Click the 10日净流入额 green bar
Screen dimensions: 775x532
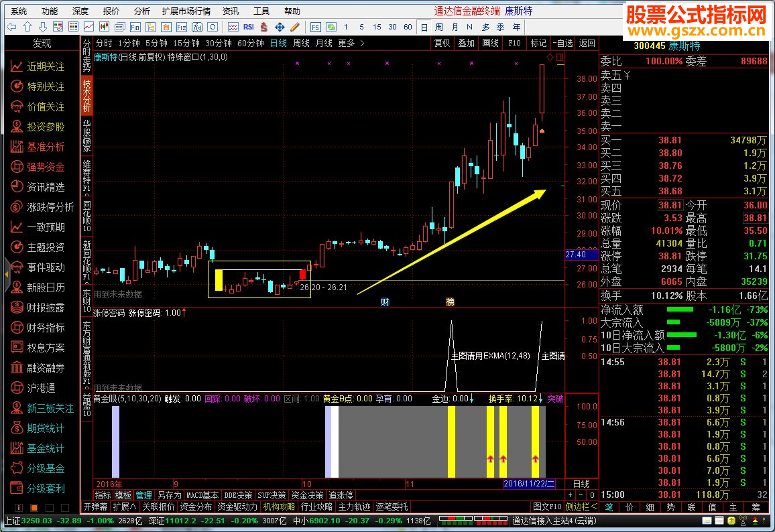coord(682,335)
